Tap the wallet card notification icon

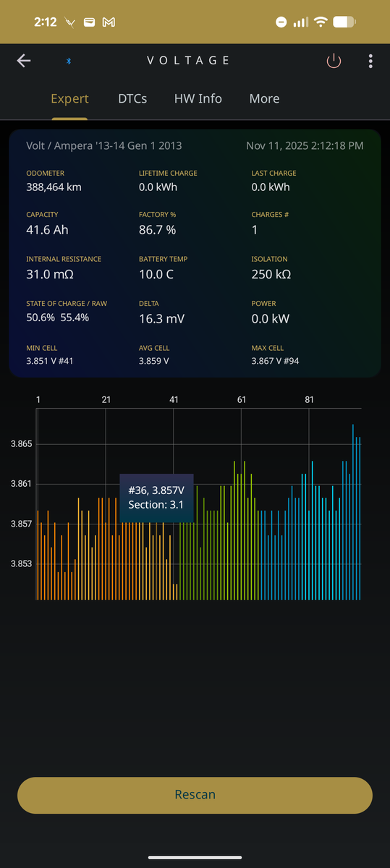coord(89,22)
